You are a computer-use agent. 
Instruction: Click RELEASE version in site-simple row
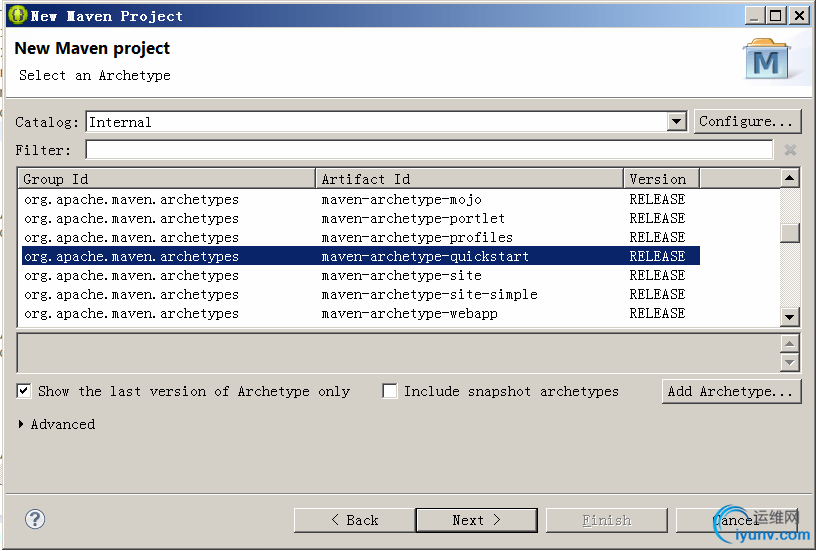[657, 294]
